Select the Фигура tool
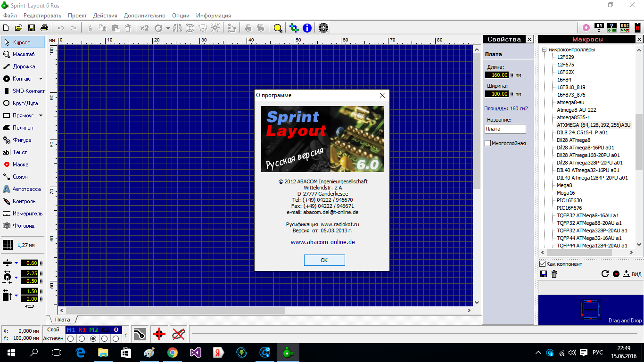The width and height of the screenshot is (644, 362). coord(23,140)
